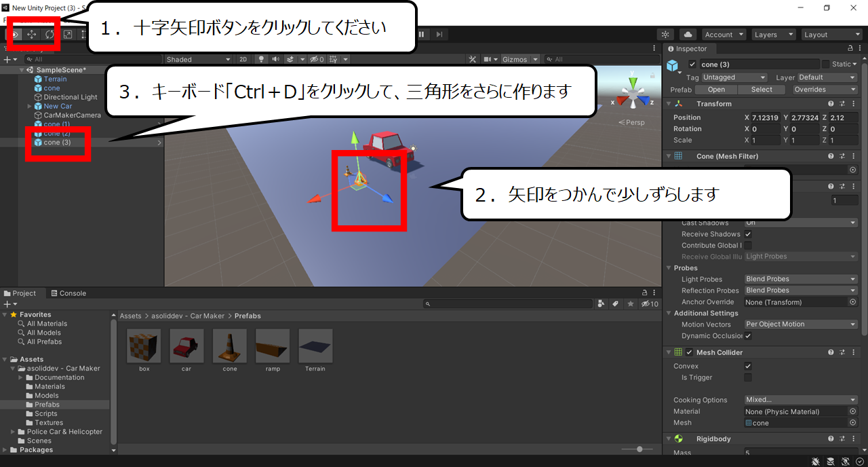Image resolution: width=868 pixels, height=467 pixels.
Task: Pick Mesh Collider mesh object selector
Action: click(x=852, y=423)
